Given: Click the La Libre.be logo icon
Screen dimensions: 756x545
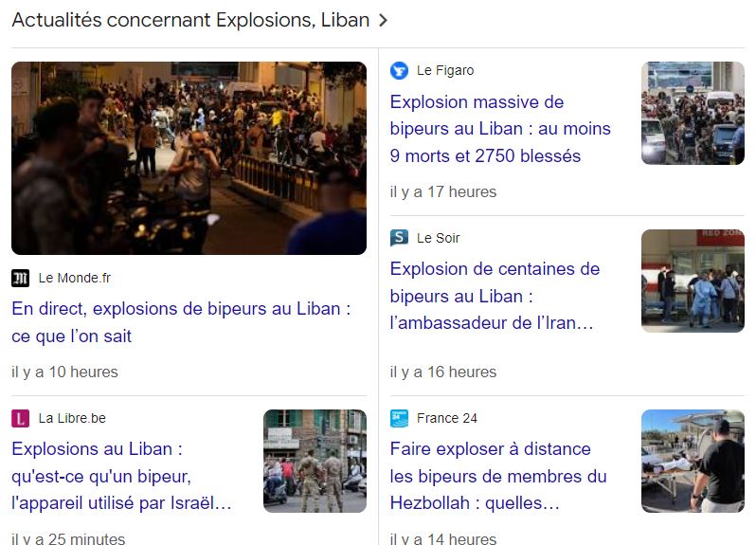Looking at the screenshot, I should tap(20, 418).
